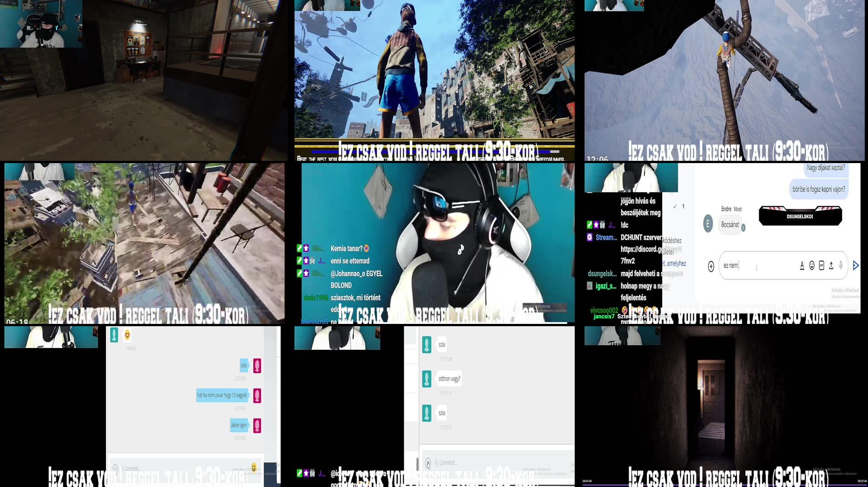Click pink avatar beside 'akkor igen' message
This screenshot has height=487, width=868.
(257, 425)
